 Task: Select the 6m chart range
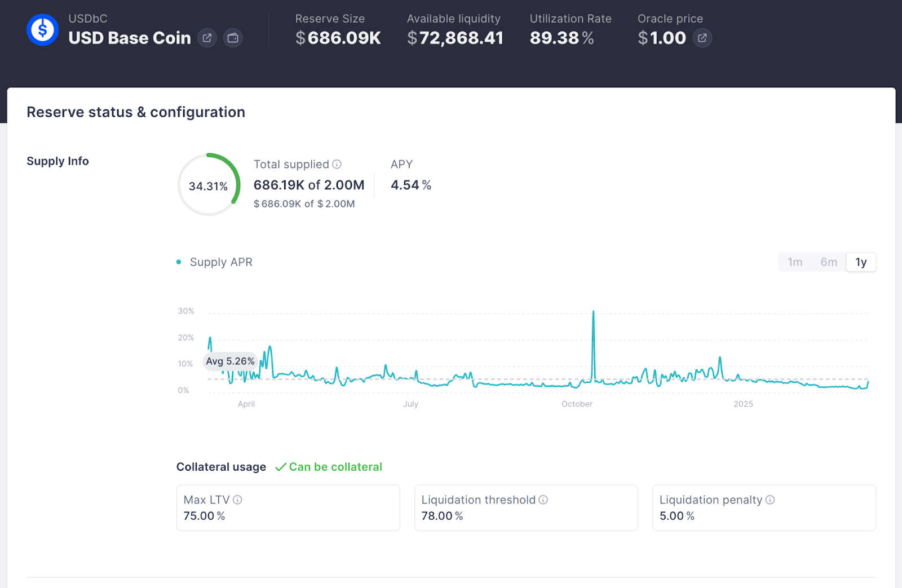pos(829,262)
